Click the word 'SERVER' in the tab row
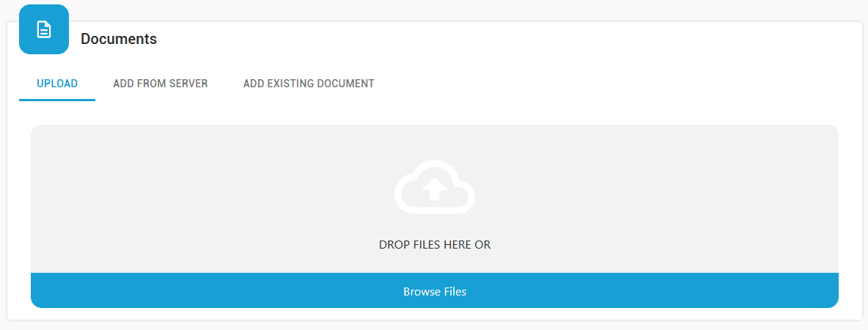 coord(190,84)
